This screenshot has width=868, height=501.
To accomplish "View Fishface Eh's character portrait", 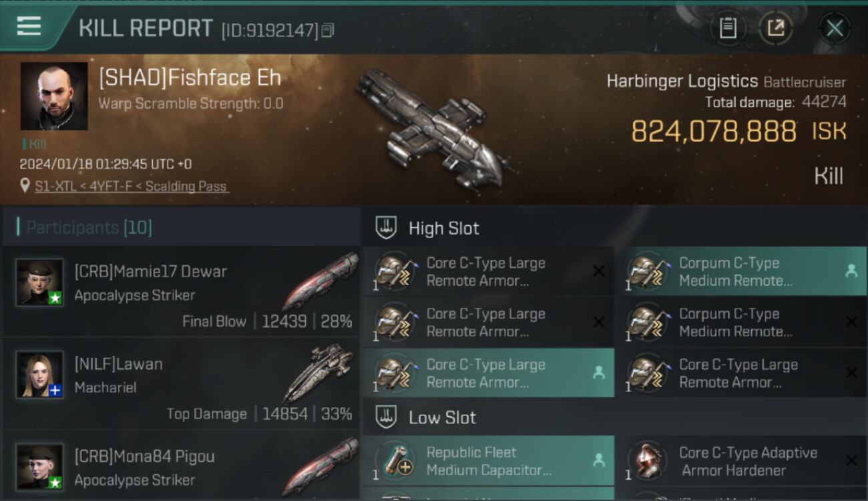I will click(x=54, y=96).
